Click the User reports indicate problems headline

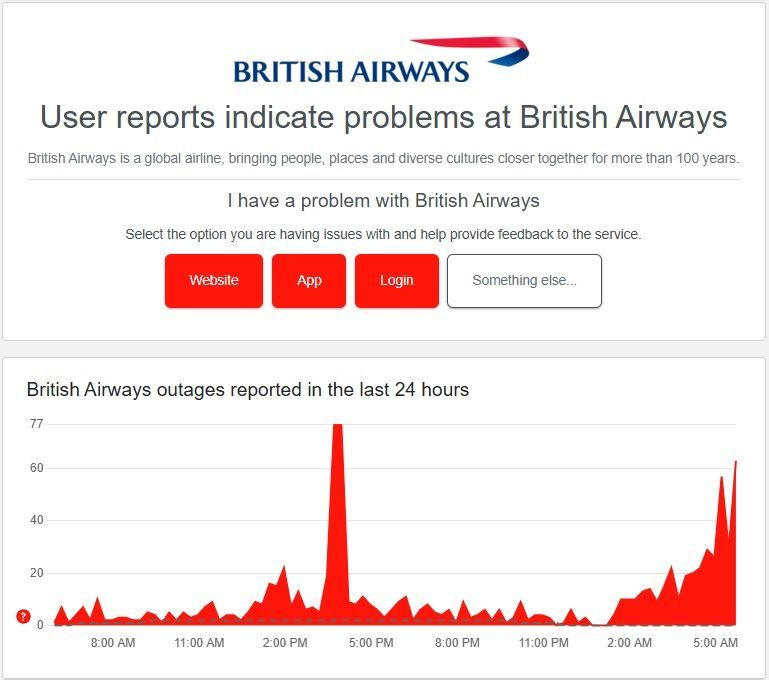[x=384, y=117]
